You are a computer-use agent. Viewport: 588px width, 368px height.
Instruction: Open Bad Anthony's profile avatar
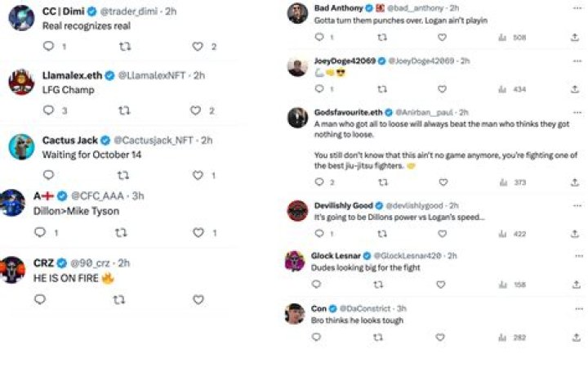[297, 12]
